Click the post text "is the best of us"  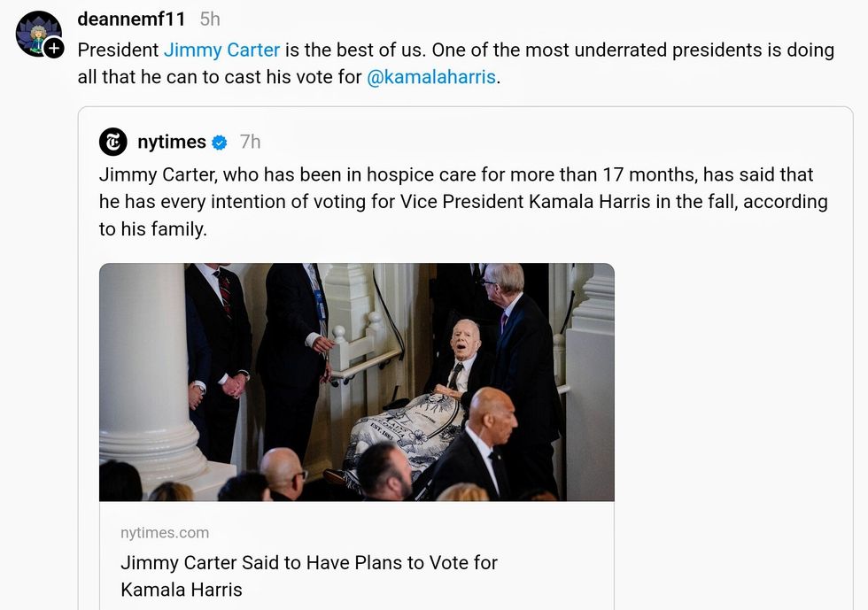tap(360, 50)
